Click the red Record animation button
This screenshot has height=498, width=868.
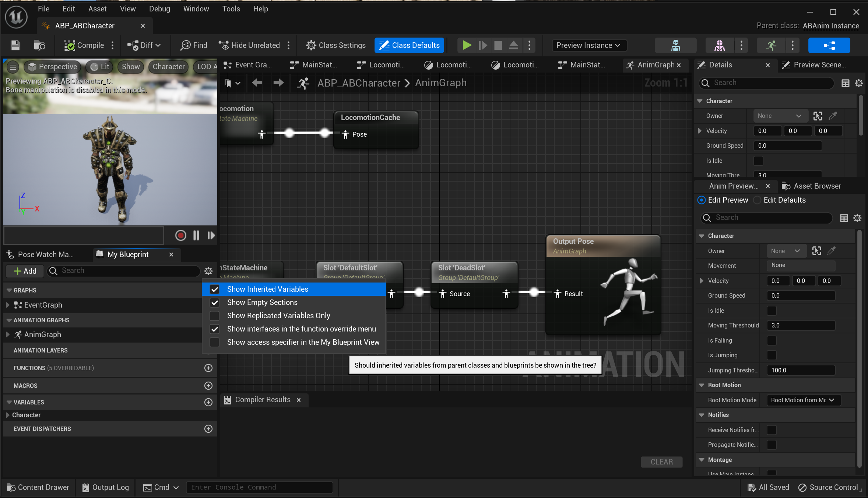180,235
